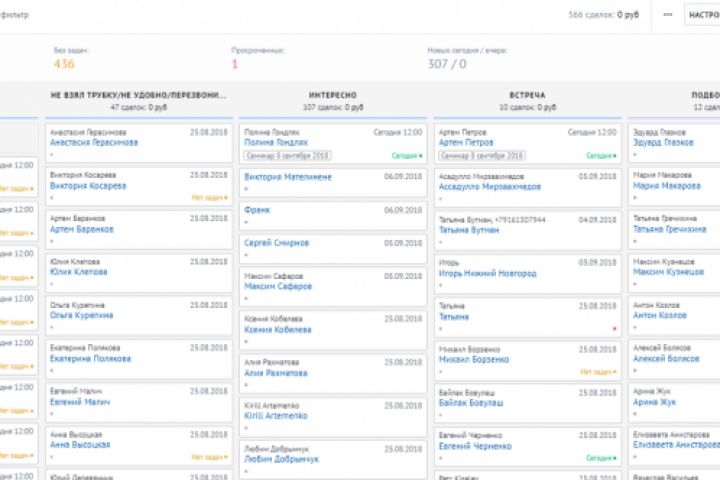Open the three-dots more options menu

click(x=668, y=15)
